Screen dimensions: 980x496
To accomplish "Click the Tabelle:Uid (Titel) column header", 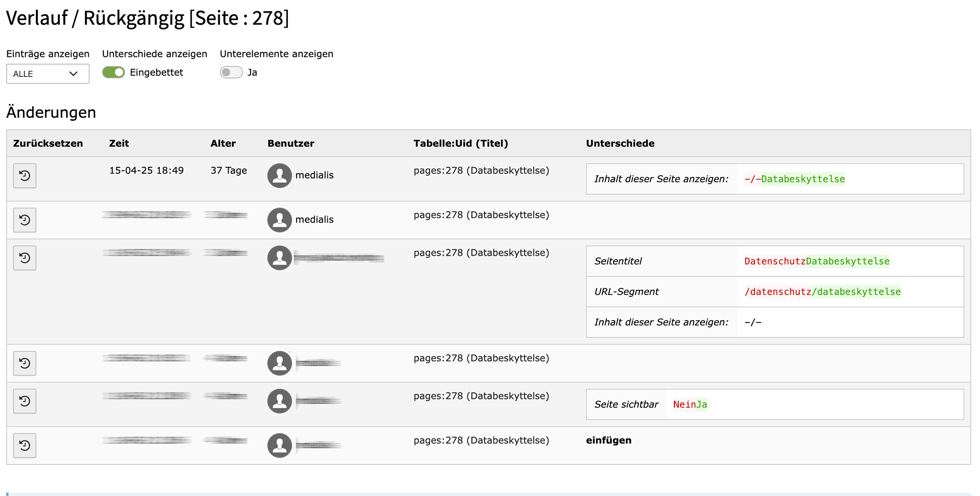I will tap(461, 143).
